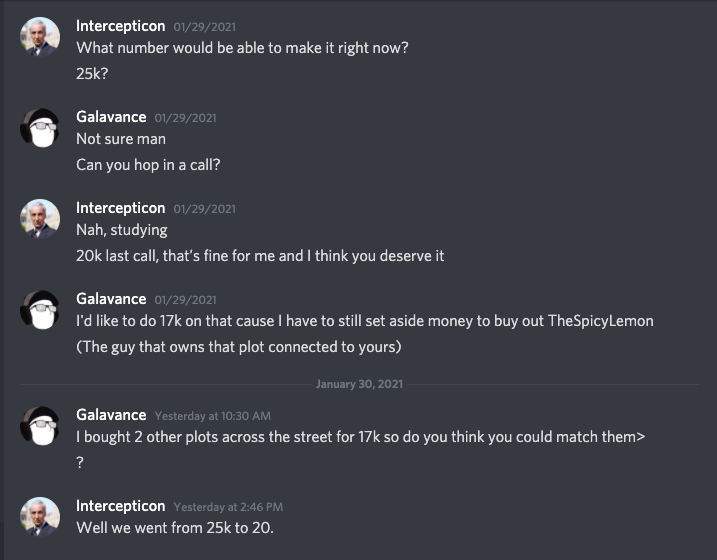Open Intercepticon's avatar next to 'Nah, studying'

coord(40,219)
